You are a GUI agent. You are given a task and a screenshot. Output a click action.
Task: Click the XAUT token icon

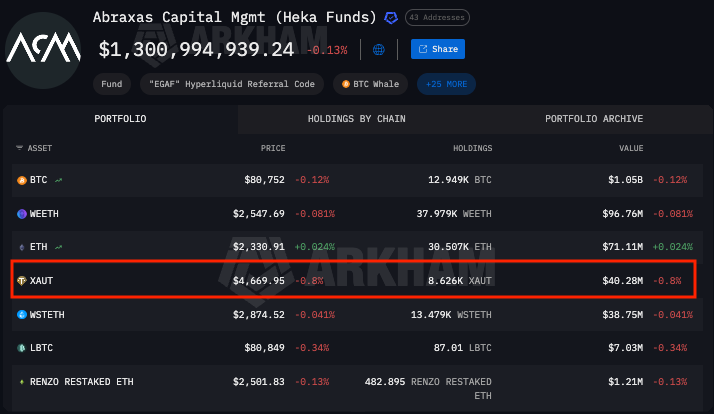(21, 281)
